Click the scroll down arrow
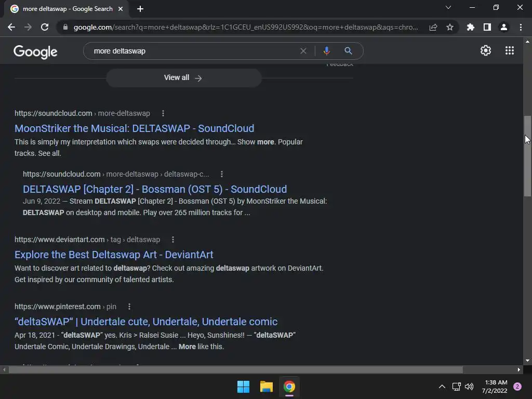 [x=527, y=361]
